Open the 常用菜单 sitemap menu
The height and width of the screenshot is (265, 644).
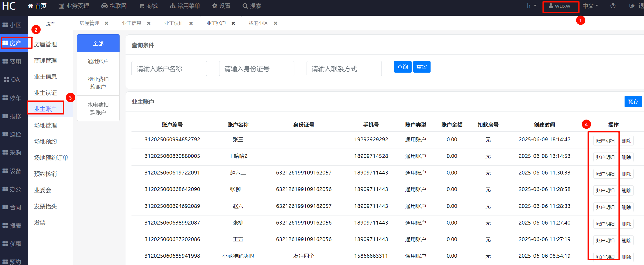tap(185, 6)
